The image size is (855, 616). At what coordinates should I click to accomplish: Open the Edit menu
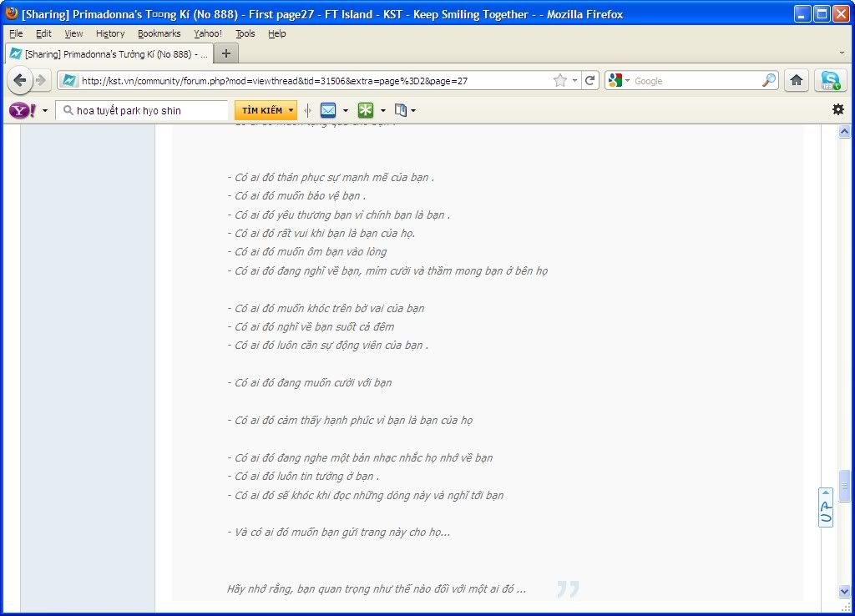[43, 33]
